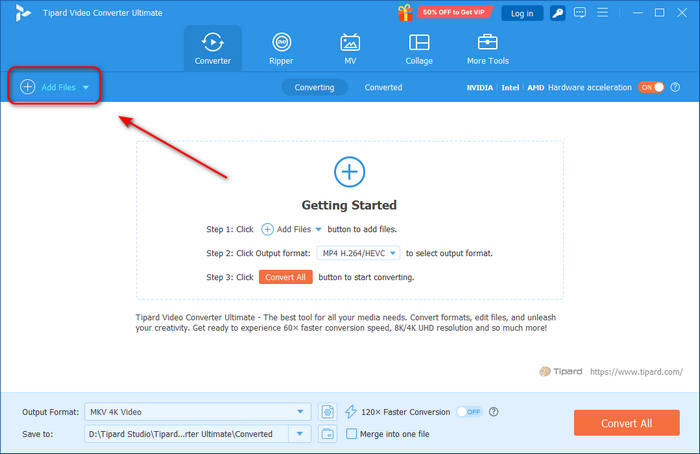Screen dimensions: 700x454
Task: Open More Tools toolbox
Action: tap(488, 48)
